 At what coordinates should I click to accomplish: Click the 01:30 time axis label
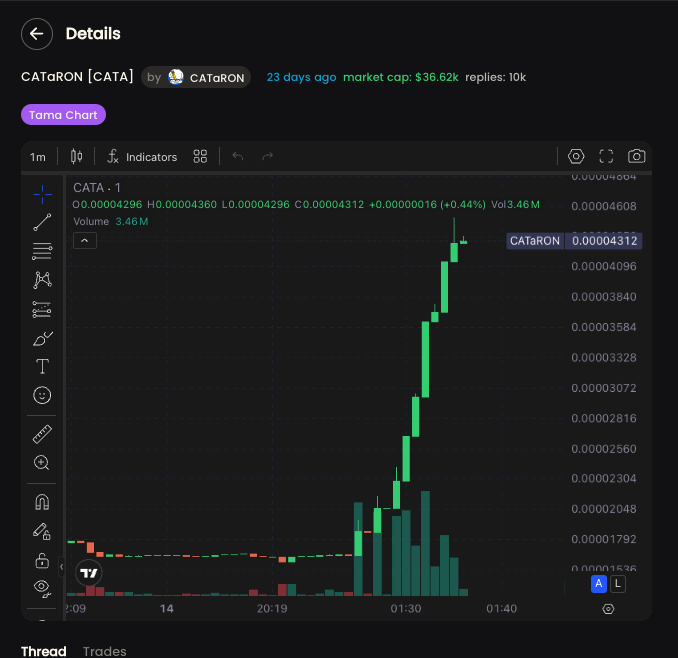tap(406, 609)
